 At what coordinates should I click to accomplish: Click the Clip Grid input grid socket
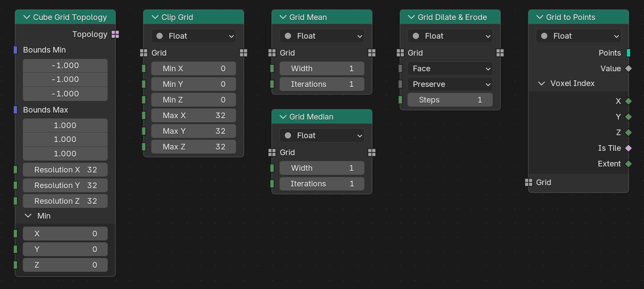[144, 53]
